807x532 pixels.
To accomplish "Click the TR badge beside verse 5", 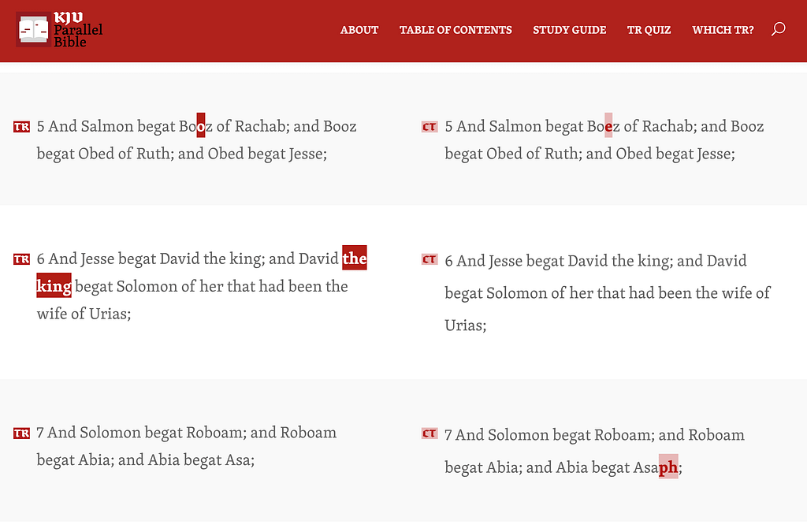I will 21,127.
